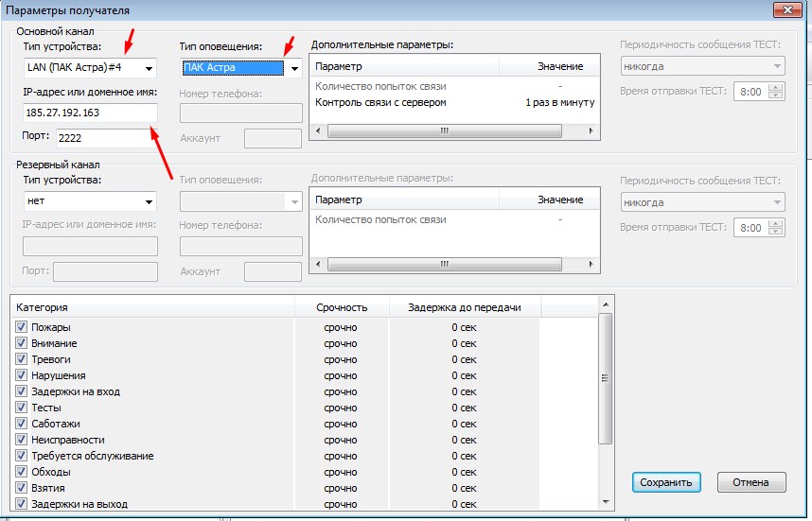Click main channel Номер телефона field

[x=240, y=113]
